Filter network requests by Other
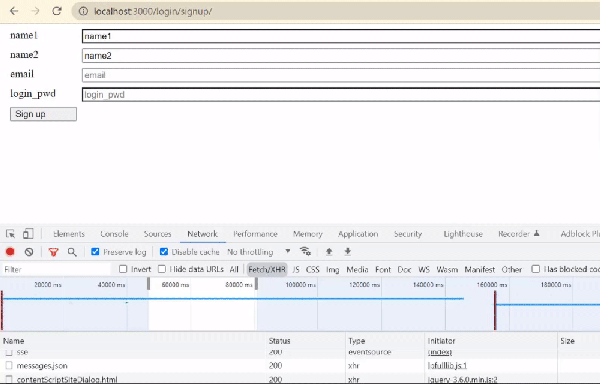The image size is (600, 384). (512, 269)
